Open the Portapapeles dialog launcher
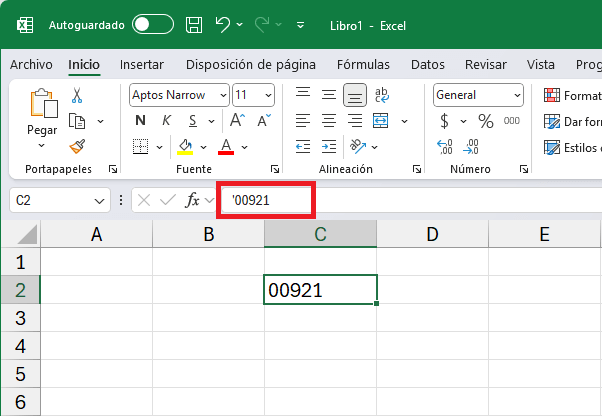This screenshot has height=416, width=602. (x=113, y=169)
